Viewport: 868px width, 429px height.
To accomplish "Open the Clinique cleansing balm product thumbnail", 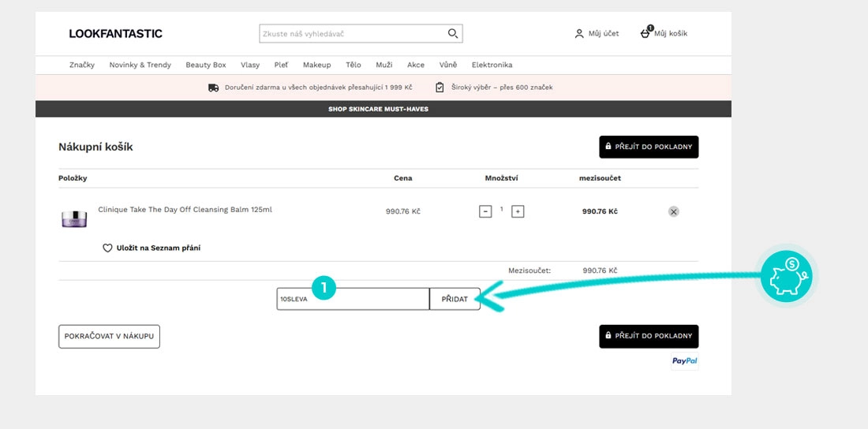I will pos(74,217).
